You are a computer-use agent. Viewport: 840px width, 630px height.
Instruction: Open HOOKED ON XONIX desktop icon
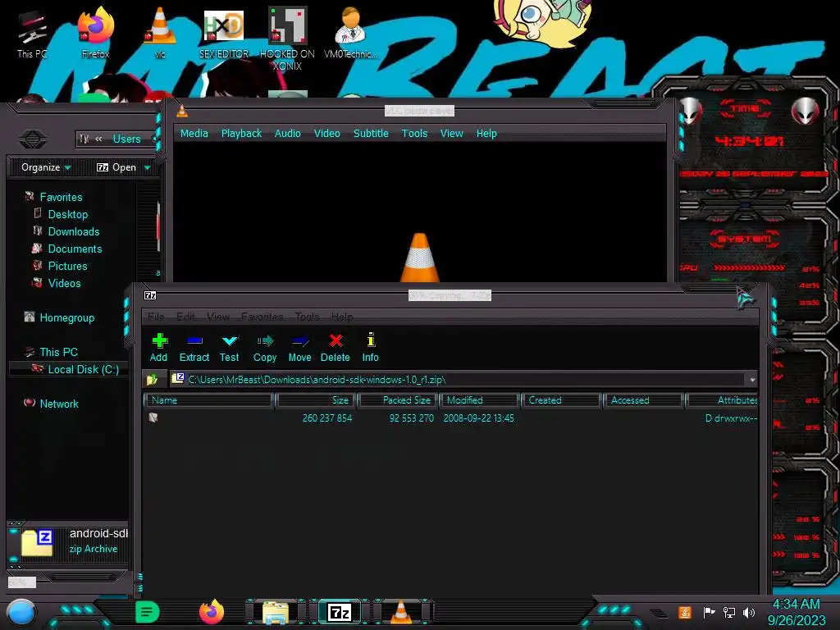point(287,39)
